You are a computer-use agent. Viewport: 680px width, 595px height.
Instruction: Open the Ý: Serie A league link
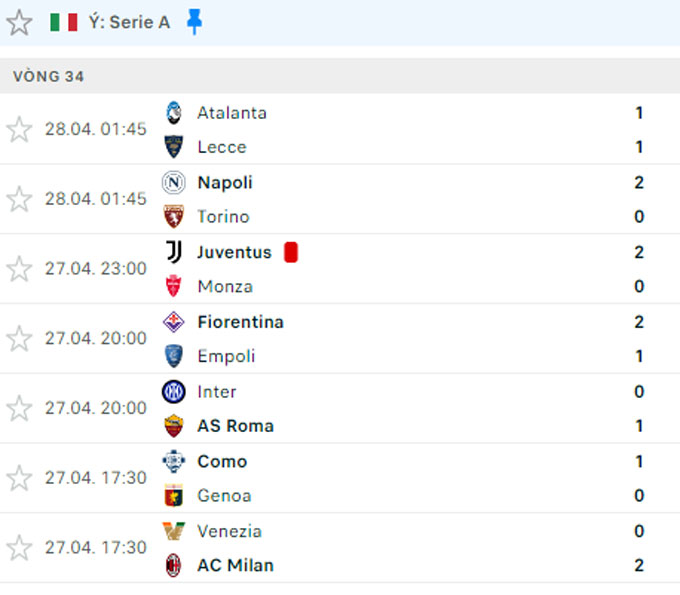click(129, 22)
